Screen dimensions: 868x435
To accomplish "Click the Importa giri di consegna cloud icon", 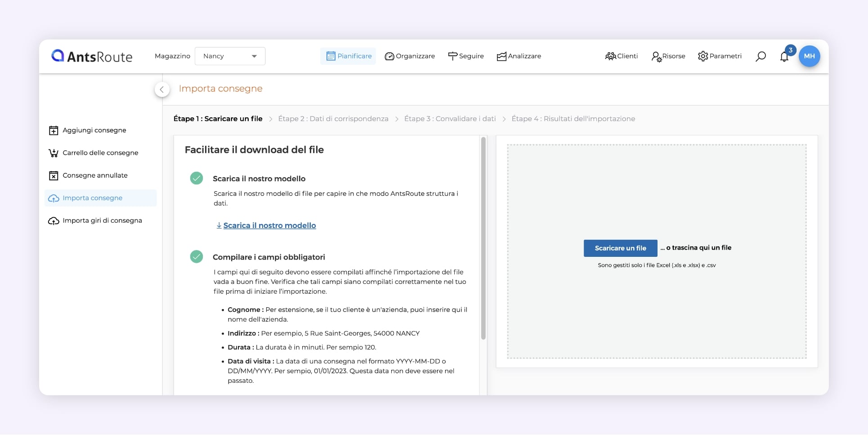I will (x=54, y=221).
